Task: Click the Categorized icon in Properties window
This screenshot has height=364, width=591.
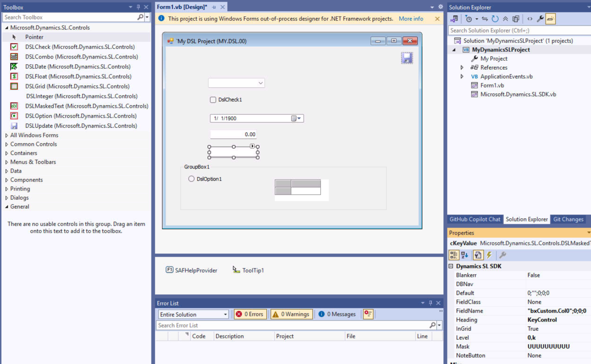Action: click(x=454, y=255)
